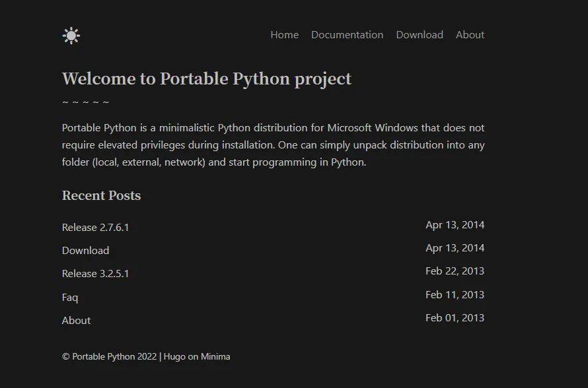Open the Documentation section
The width and height of the screenshot is (588, 388).
pyautogui.click(x=347, y=35)
